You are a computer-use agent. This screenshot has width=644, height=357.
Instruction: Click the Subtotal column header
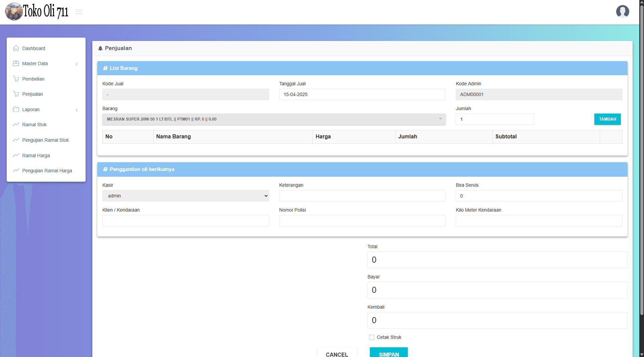coord(546,137)
